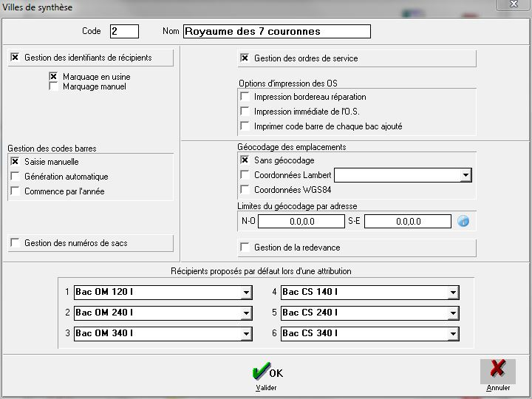Check Commence par l'année option

point(16,191)
